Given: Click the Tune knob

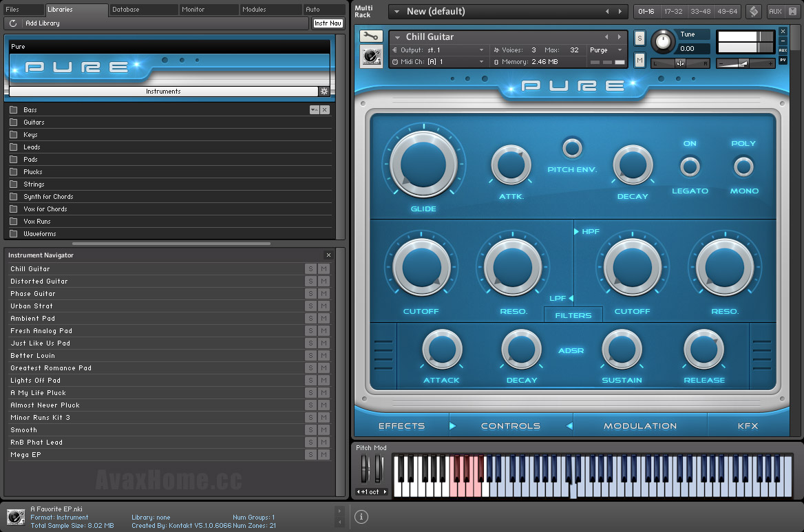Looking at the screenshot, I should click(663, 42).
